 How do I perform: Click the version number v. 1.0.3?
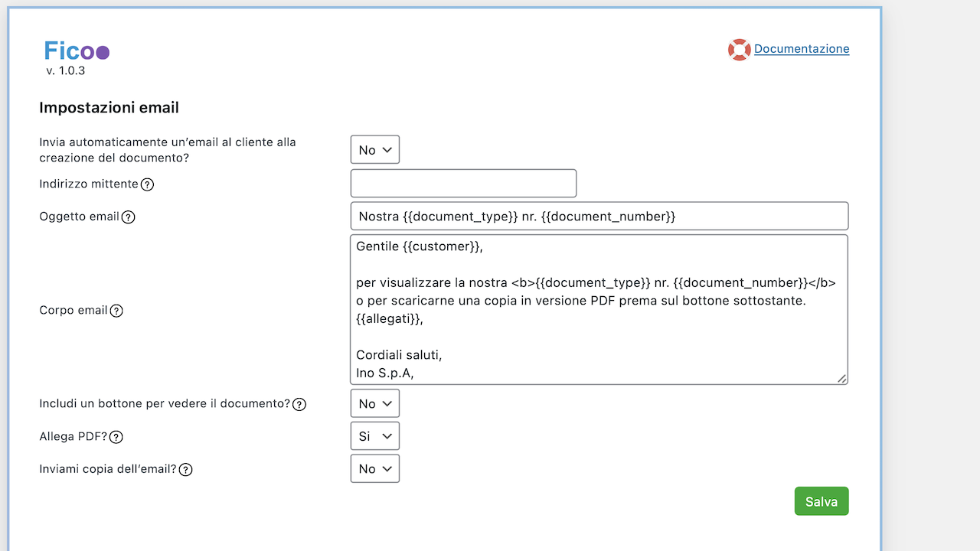pyautogui.click(x=65, y=70)
